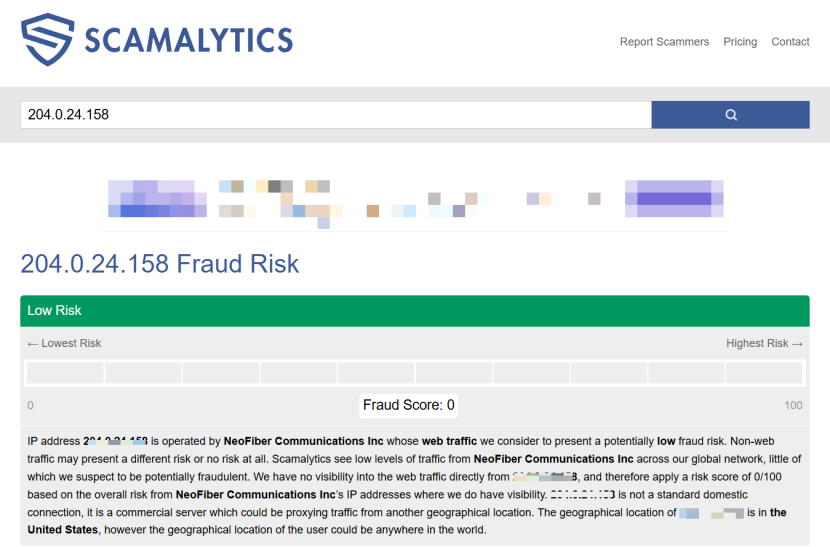
Task: Click the last segment of the risk meter
Action: [x=764, y=373]
